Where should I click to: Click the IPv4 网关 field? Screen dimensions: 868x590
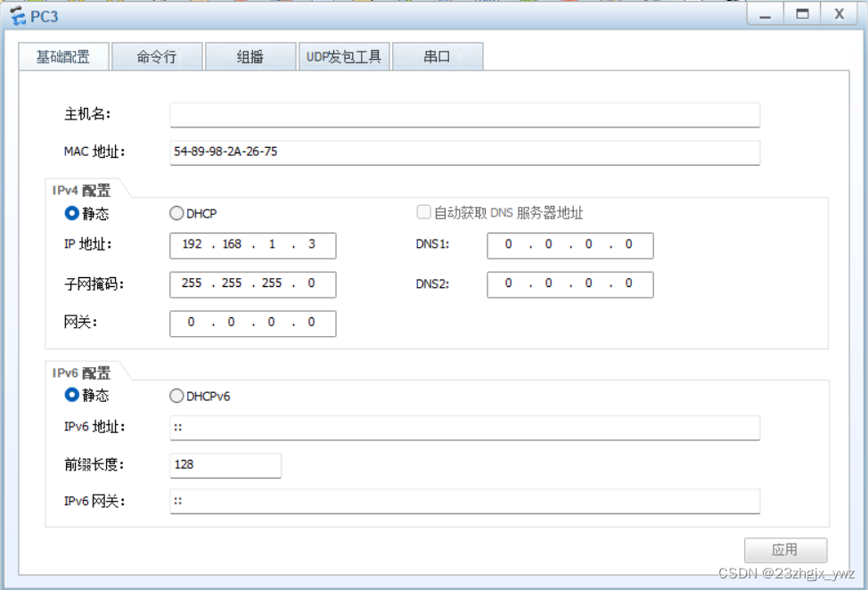252,324
